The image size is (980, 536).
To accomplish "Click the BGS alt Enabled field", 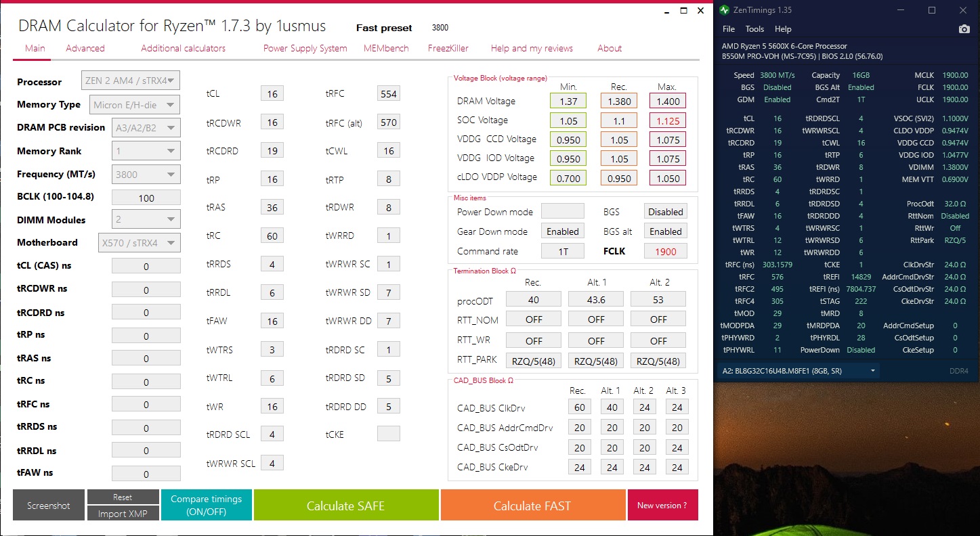I will pos(666,231).
